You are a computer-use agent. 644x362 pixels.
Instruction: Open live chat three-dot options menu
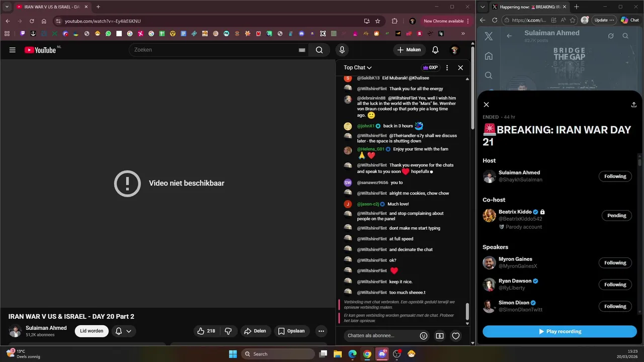pos(447,67)
